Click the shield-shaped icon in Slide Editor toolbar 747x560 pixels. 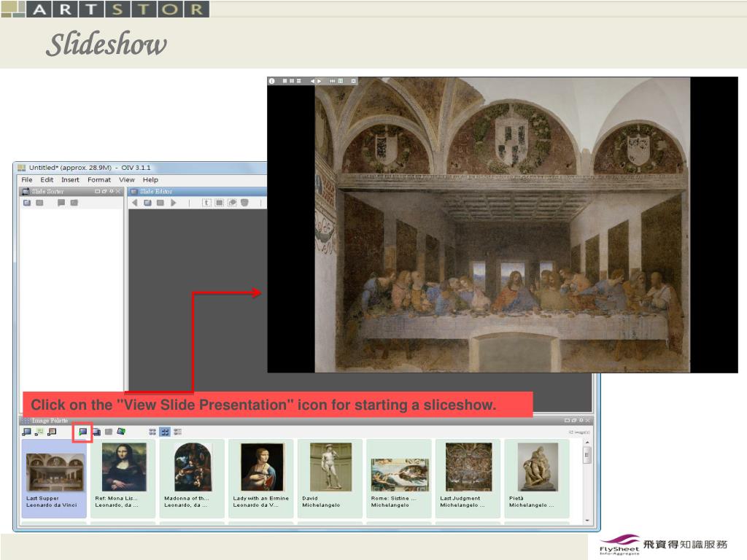244,203
